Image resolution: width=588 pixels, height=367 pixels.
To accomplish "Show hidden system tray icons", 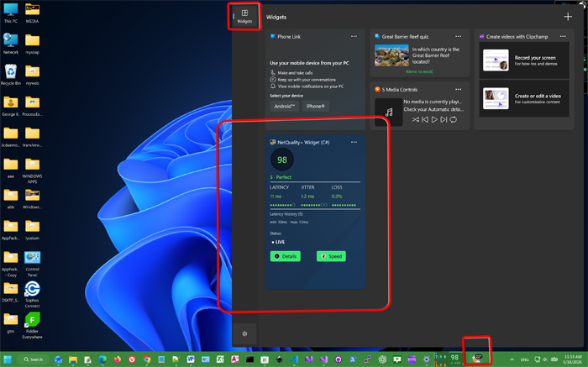I will pyautogui.click(x=512, y=359).
